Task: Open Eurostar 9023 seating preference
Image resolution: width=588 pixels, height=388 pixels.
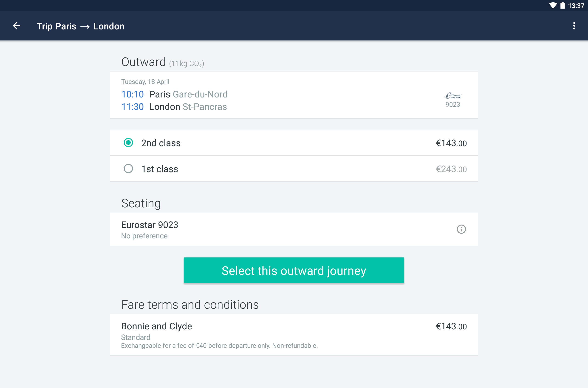Action: coord(294,229)
